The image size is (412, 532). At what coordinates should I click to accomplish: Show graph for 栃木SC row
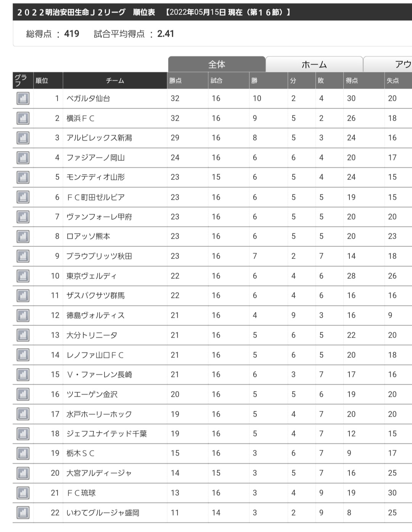pos(23,453)
